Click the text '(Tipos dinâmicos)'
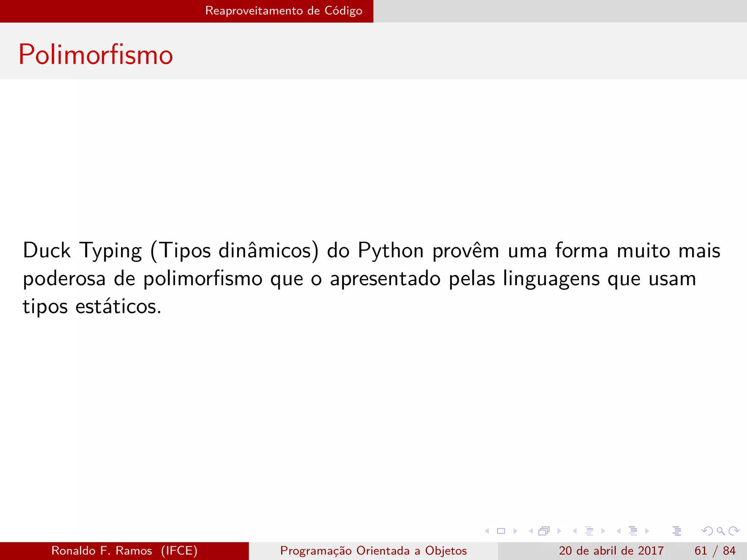The height and width of the screenshot is (560, 747). click(x=235, y=250)
